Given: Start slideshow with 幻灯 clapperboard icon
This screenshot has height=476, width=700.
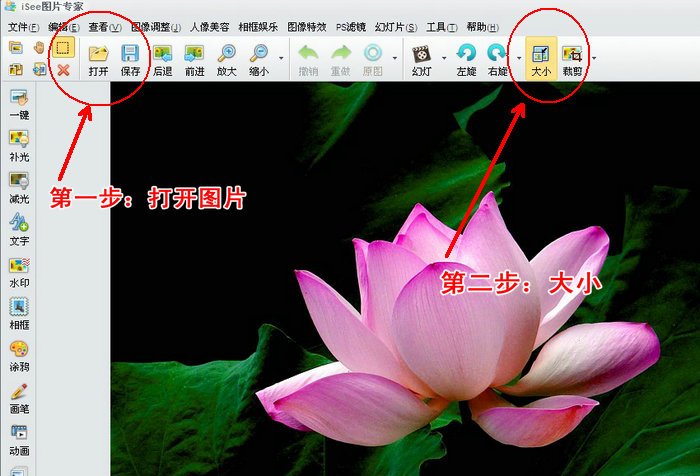Looking at the screenshot, I should coord(421,54).
